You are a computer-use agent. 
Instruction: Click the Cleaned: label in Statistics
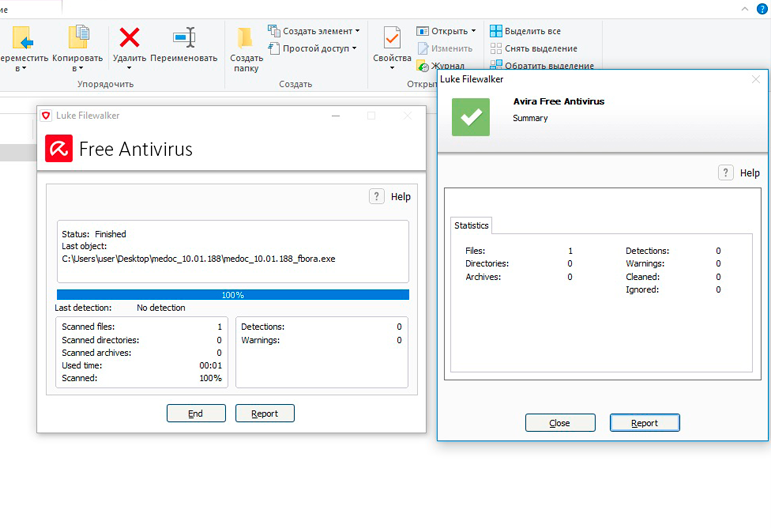click(643, 277)
